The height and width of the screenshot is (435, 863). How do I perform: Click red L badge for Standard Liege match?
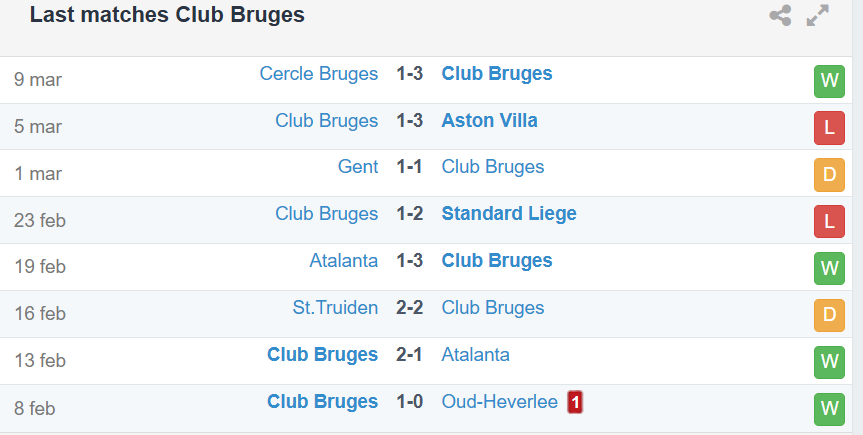[829, 221]
